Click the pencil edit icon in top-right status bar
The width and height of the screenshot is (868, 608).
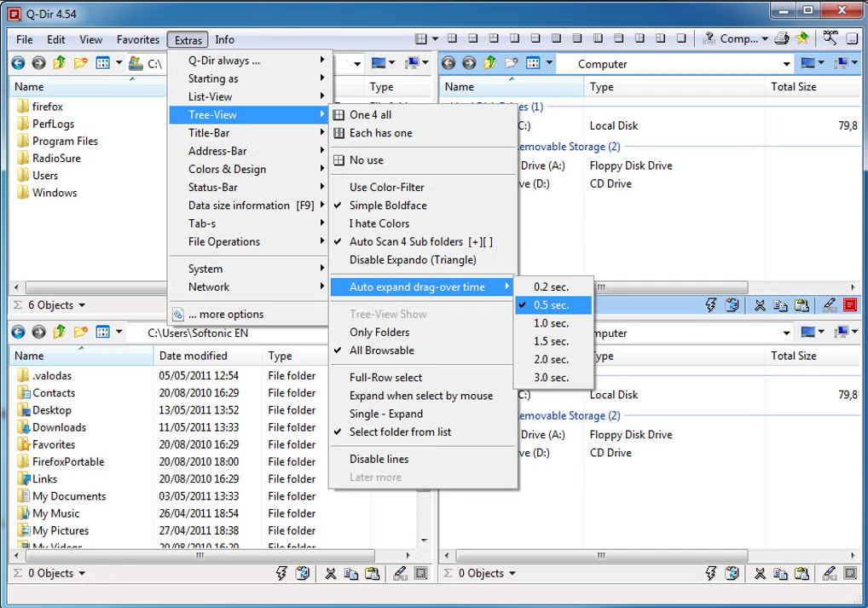[830, 304]
